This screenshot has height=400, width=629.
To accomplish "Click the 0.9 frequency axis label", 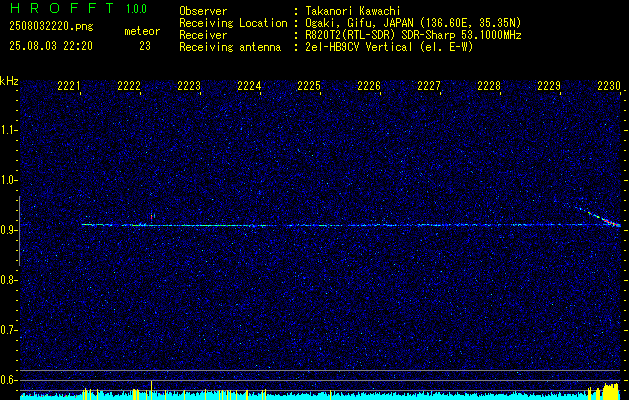I will (x=7, y=230).
